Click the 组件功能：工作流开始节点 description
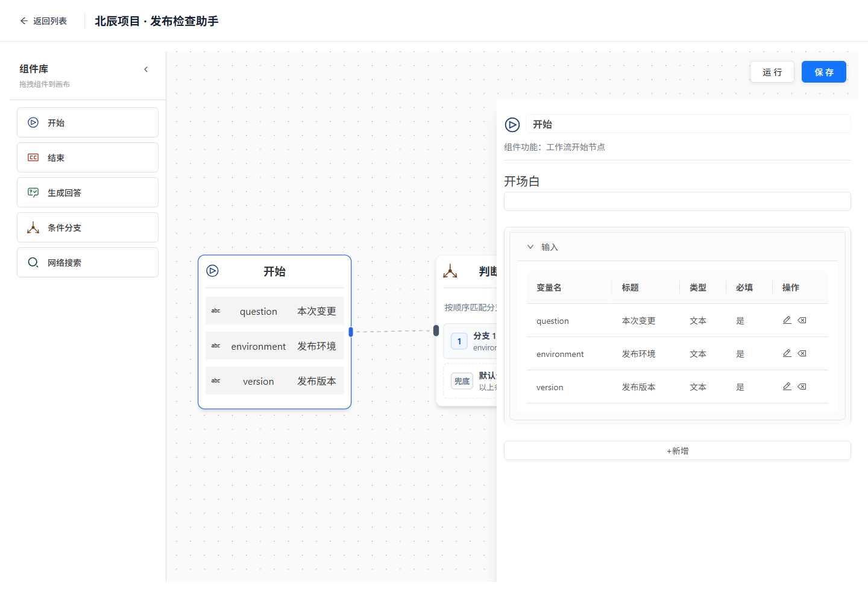868x603 pixels. pyautogui.click(x=555, y=147)
